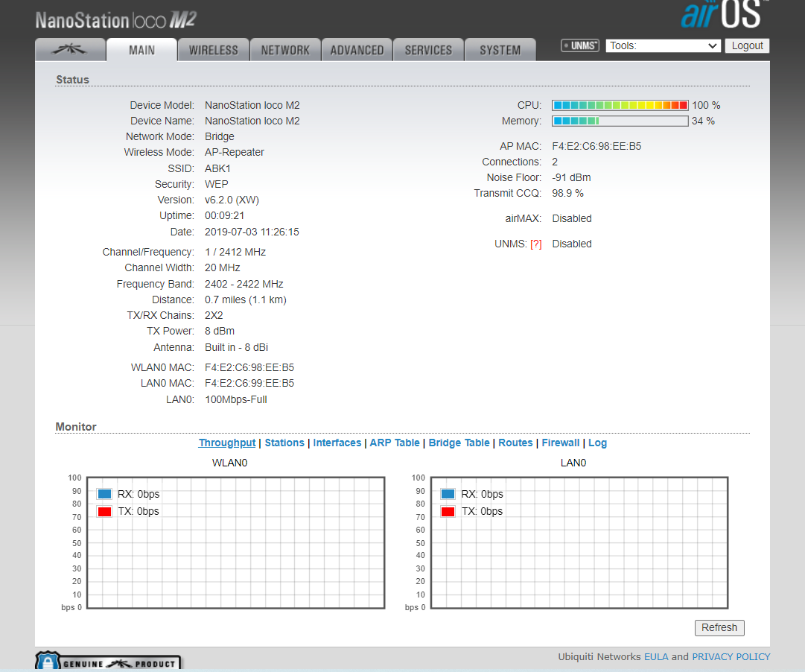Click the WLAN0 throughput graph
805x672 pixels.
point(235,542)
